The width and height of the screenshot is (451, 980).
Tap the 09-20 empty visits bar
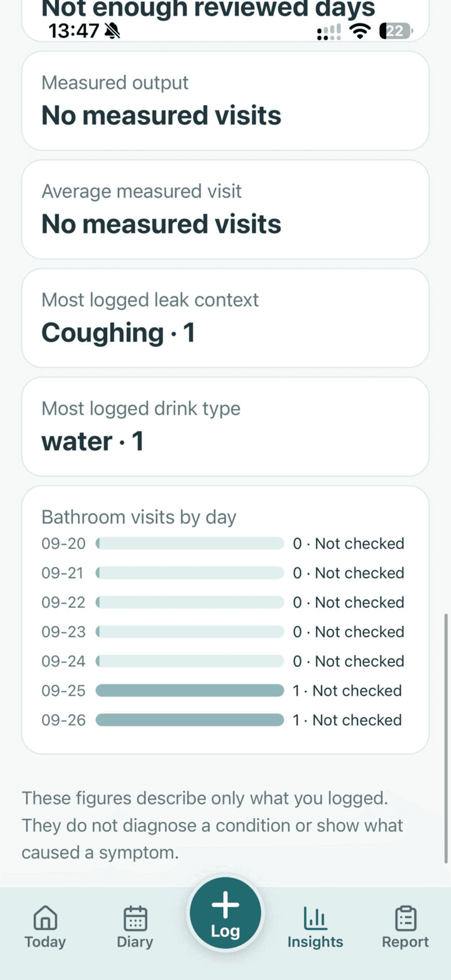pos(189,544)
